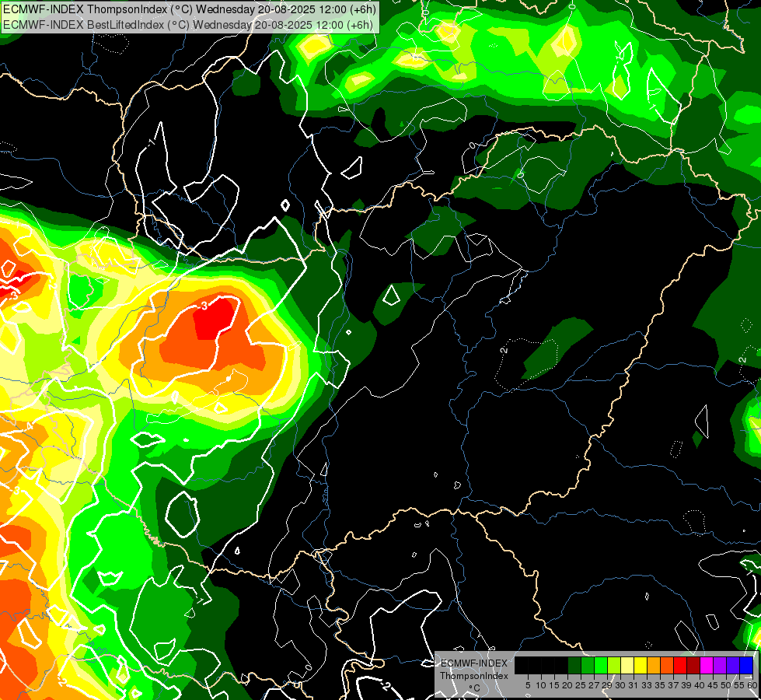Select the bright green 27–29 legend swatch
Image resolution: width=761 pixels, height=700 pixels.
click(x=601, y=666)
